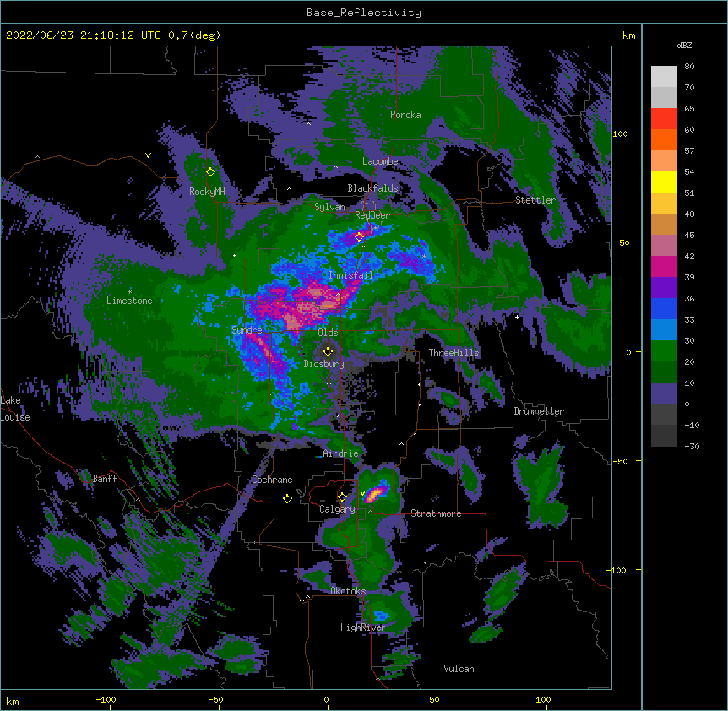This screenshot has height=711, width=728.
Task: Click the Lake Louise label
Action: [x=15, y=409]
